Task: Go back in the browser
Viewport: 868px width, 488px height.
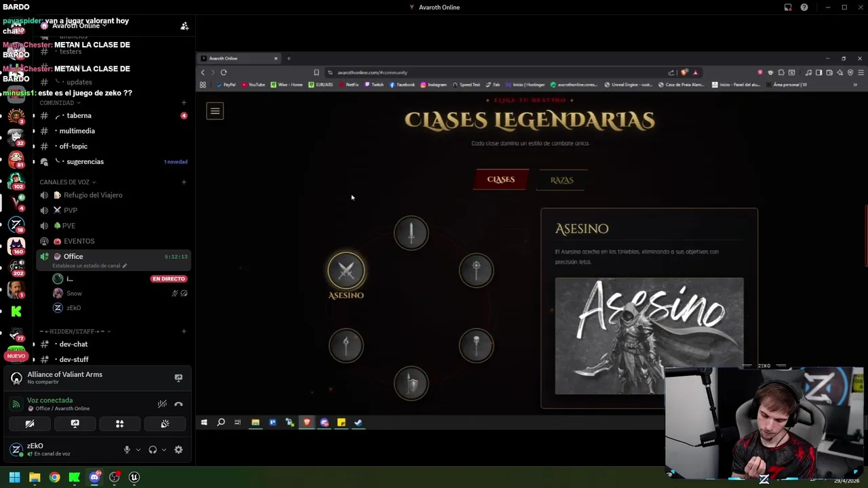Action: click(203, 73)
